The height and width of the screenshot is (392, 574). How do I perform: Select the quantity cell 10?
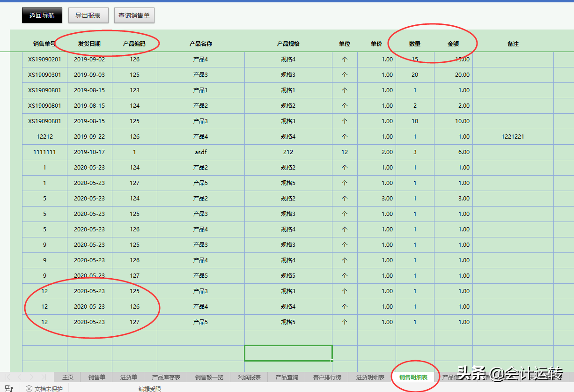[x=415, y=121]
